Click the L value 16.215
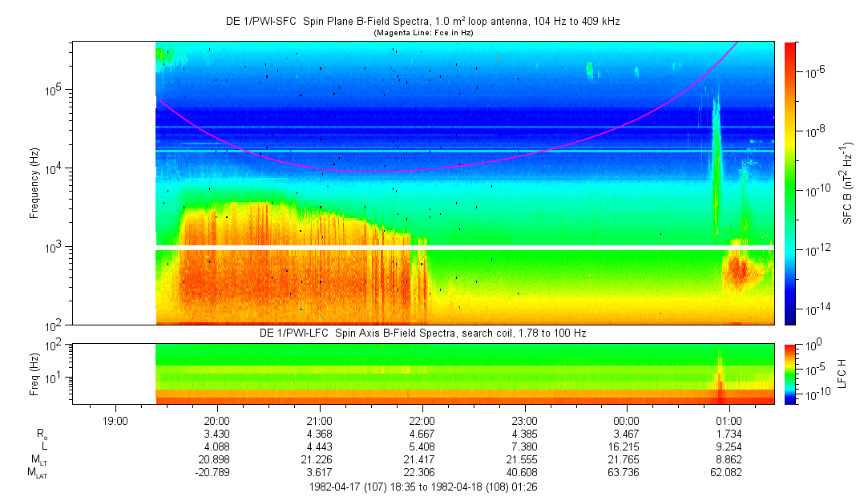The image size is (868, 497). (x=626, y=446)
